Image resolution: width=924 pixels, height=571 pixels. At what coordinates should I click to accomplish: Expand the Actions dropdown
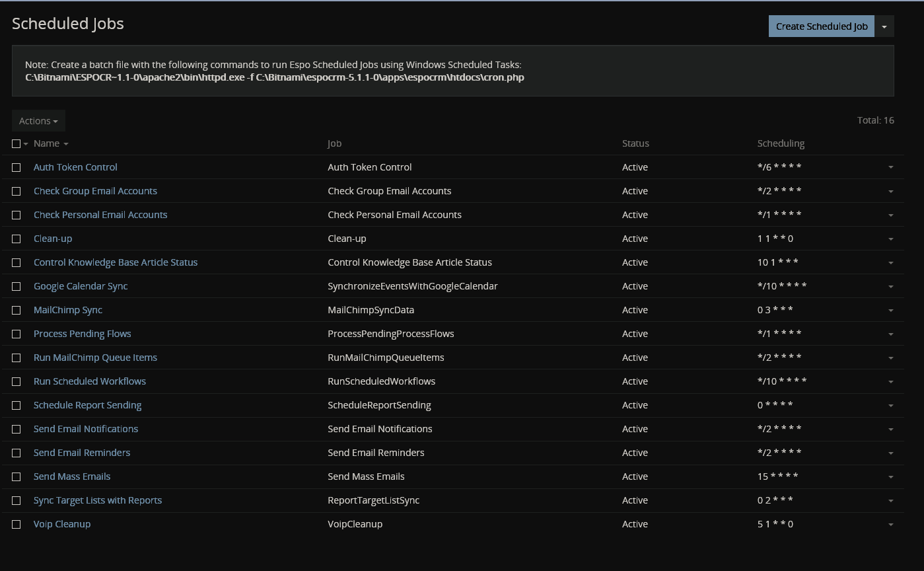tap(38, 121)
